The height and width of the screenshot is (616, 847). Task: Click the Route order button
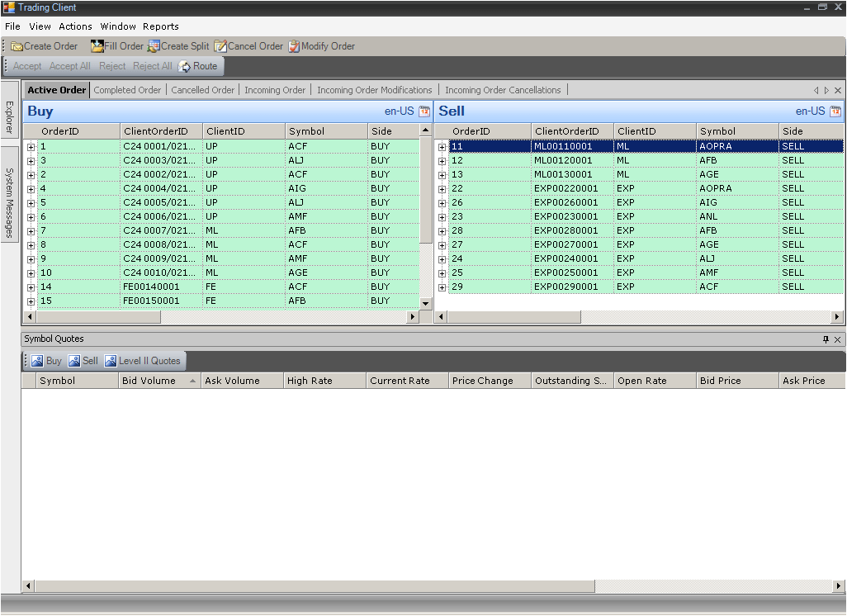coord(198,66)
